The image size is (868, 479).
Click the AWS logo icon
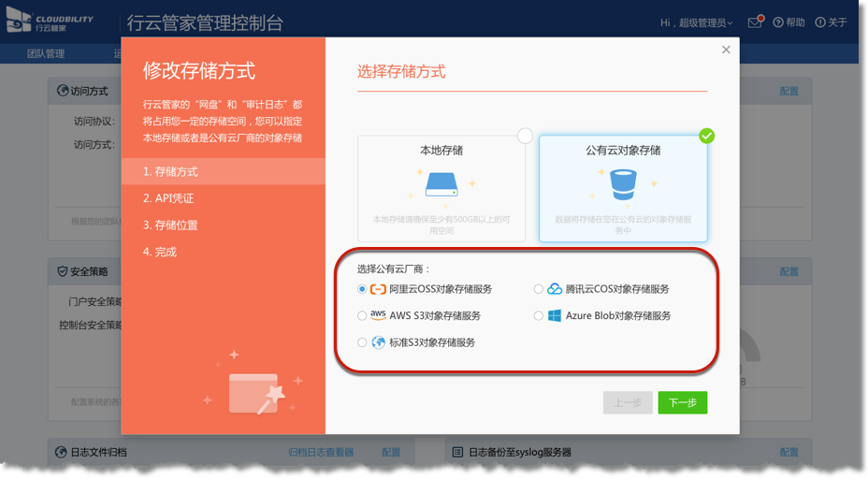coord(378,315)
